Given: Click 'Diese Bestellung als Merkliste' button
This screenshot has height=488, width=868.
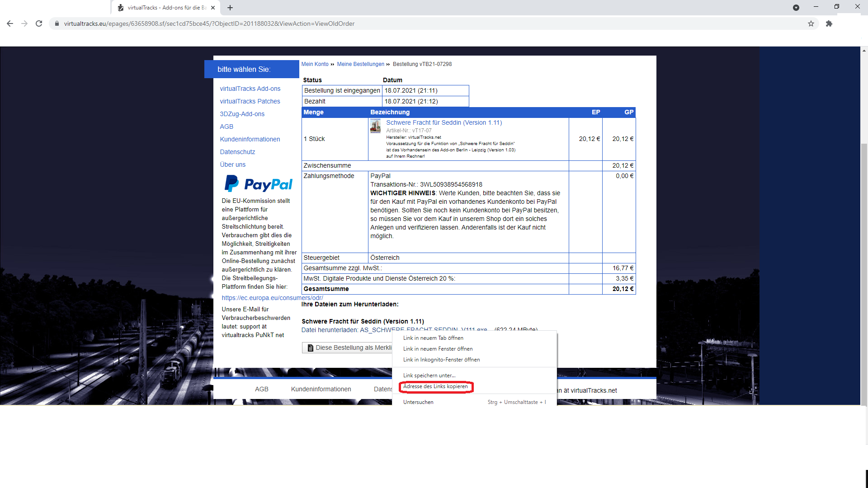Looking at the screenshot, I should tap(348, 347).
